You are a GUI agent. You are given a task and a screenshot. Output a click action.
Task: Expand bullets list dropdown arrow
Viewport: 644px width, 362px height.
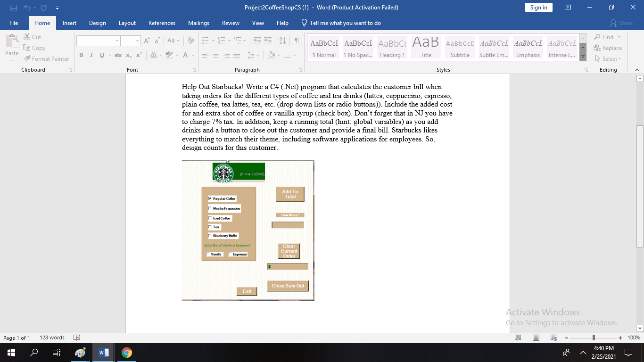pyautogui.click(x=213, y=41)
